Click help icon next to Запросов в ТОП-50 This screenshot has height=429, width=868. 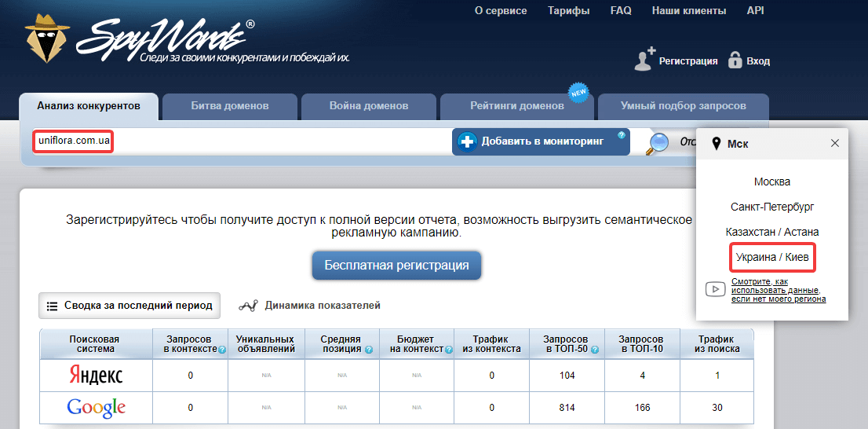pyautogui.click(x=594, y=350)
